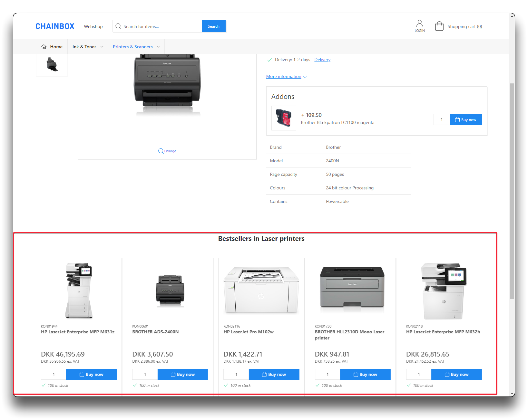The image size is (528, 420).
Task: Buy now HP LaserJet Enterprise MFP M631z
Action: pyautogui.click(x=91, y=374)
